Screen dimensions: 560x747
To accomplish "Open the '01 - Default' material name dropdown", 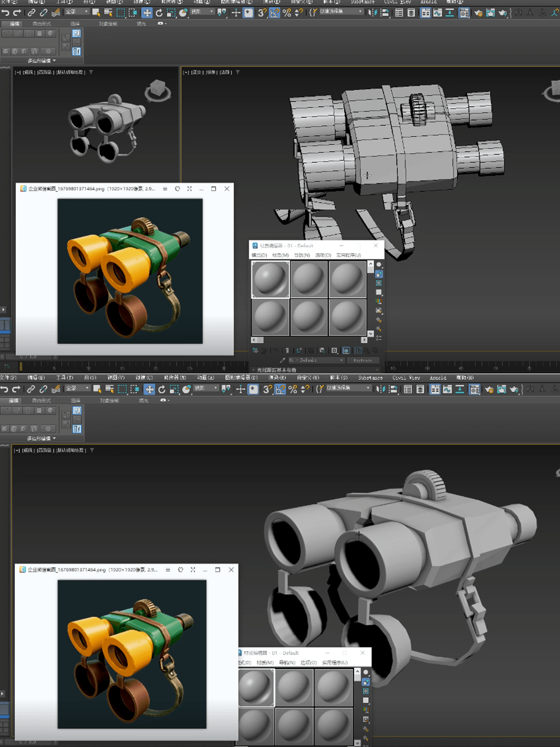I will click(341, 360).
